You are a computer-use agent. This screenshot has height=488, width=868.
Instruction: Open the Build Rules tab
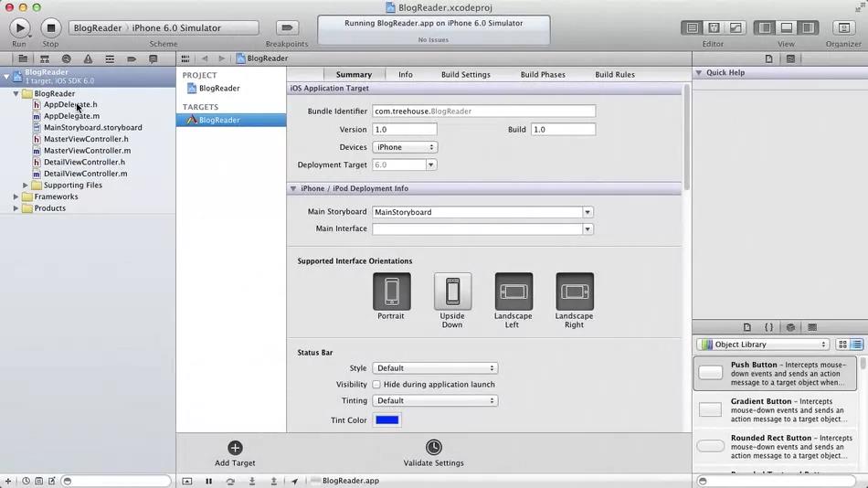click(x=615, y=74)
